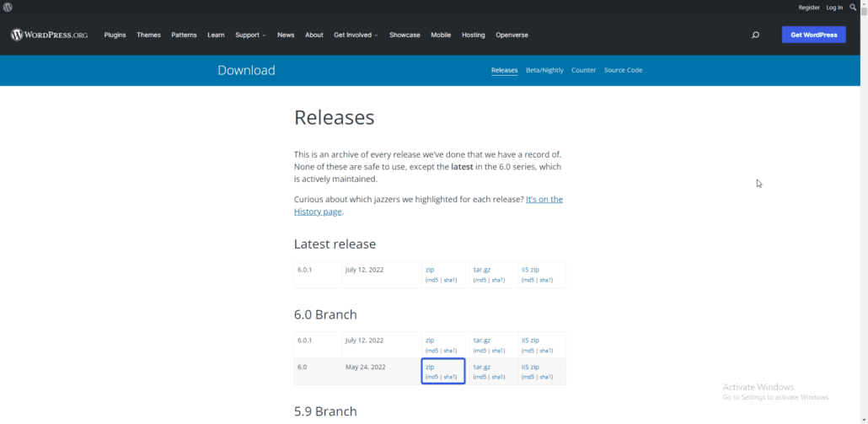Open the WordPress.org home logo
This screenshot has height=424, width=868.
pyautogui.click(x=49, y=35)
